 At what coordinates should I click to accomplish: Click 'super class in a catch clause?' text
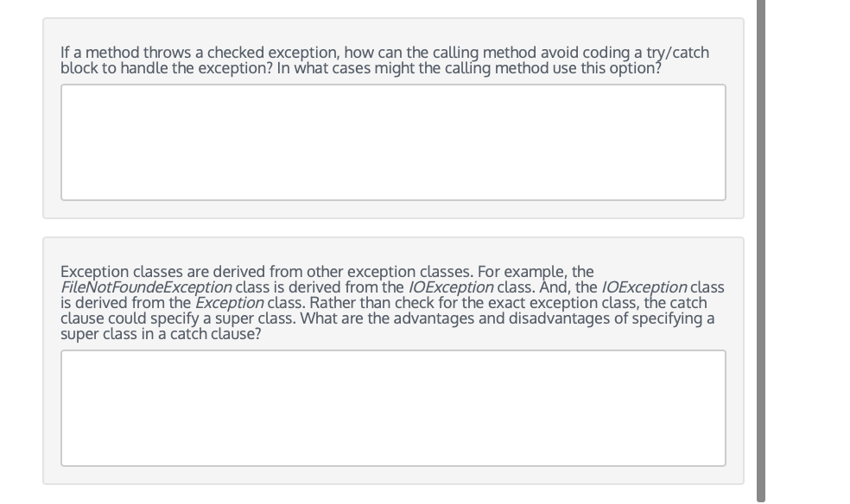pyautogui.click(x=161, y=334)
